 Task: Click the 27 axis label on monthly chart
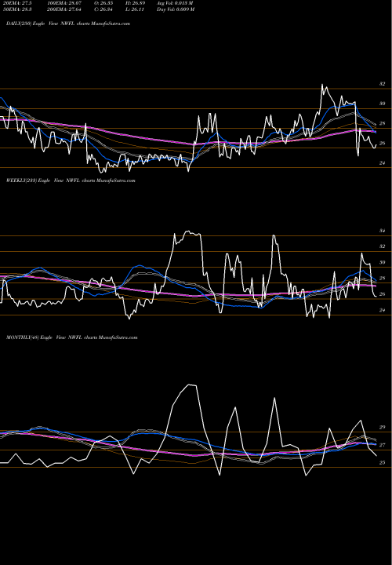tap(383, 445)
